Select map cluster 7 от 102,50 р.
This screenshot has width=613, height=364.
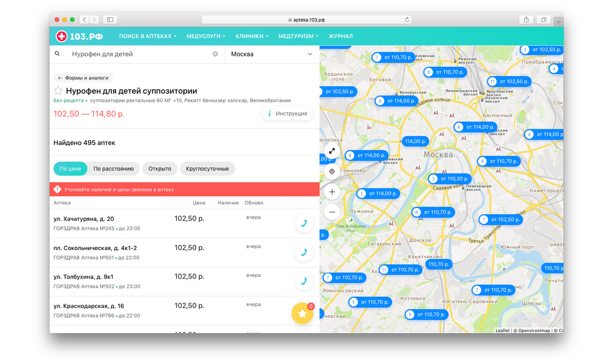pos(501,219)
